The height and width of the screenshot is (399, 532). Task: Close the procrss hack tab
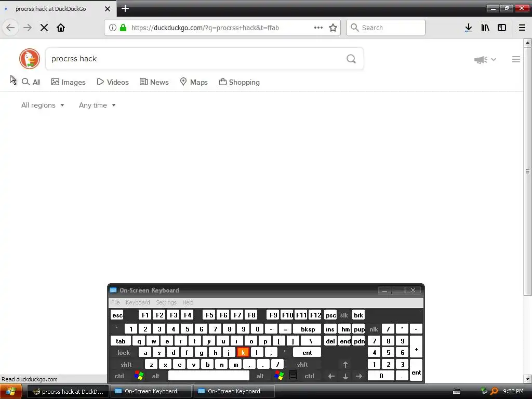(108, 9)
